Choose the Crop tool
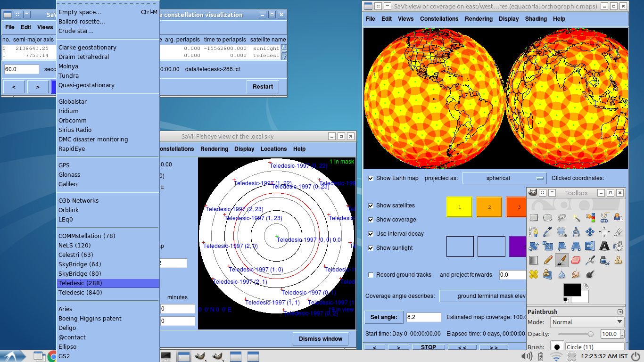This screenshot has width=644, height=362. 618,232
